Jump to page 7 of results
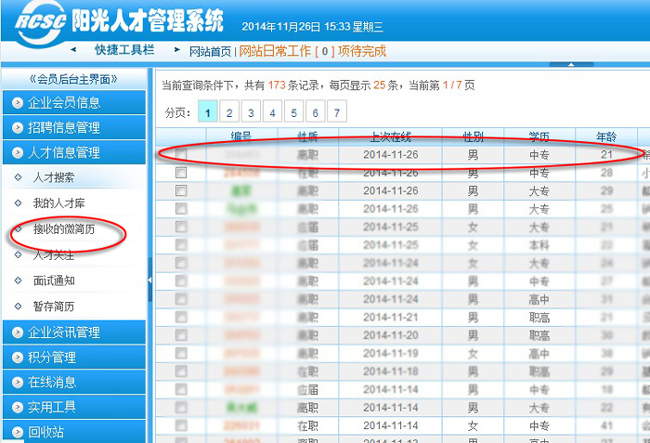The height and width of the screenshot is (443, 650). coord(339,112)
